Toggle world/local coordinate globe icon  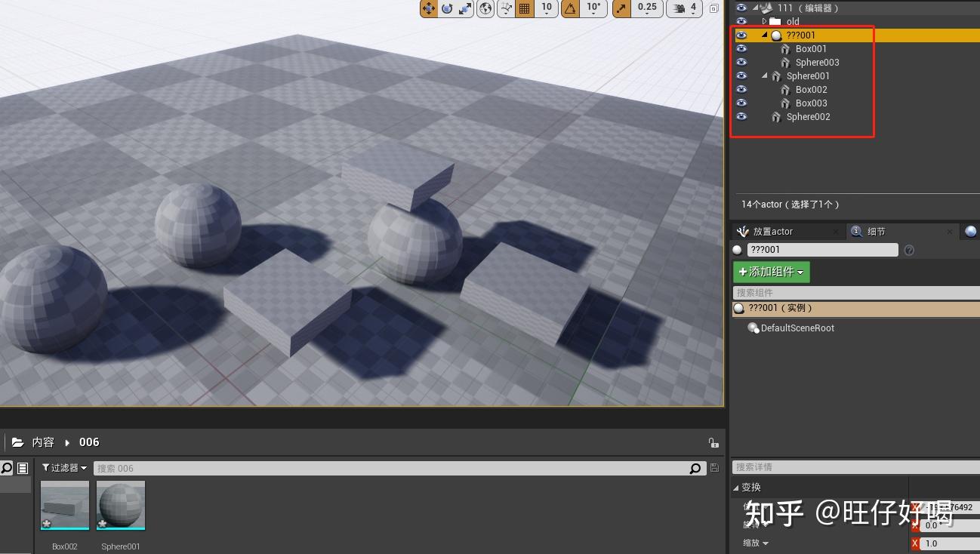(x=485, y=9)
